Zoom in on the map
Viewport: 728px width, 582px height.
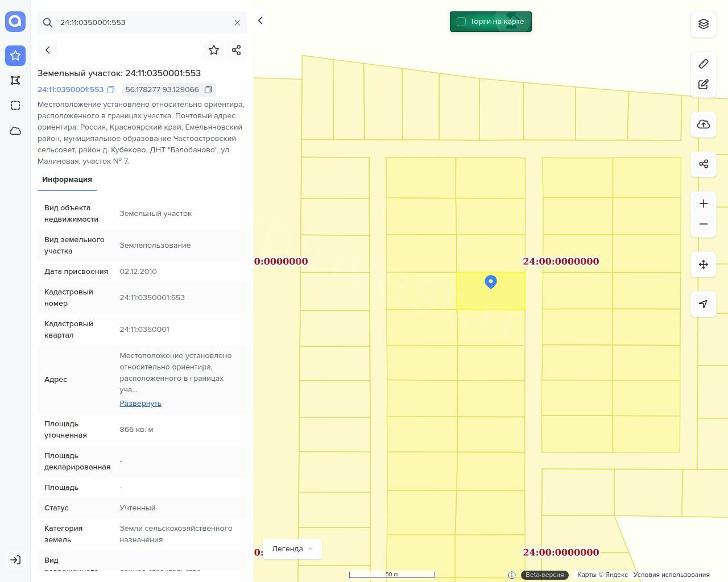click(x=704, y=203)
